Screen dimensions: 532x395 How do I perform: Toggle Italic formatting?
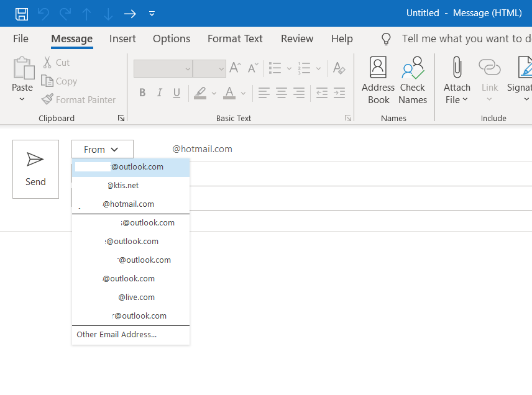click(x=160, y=93)
